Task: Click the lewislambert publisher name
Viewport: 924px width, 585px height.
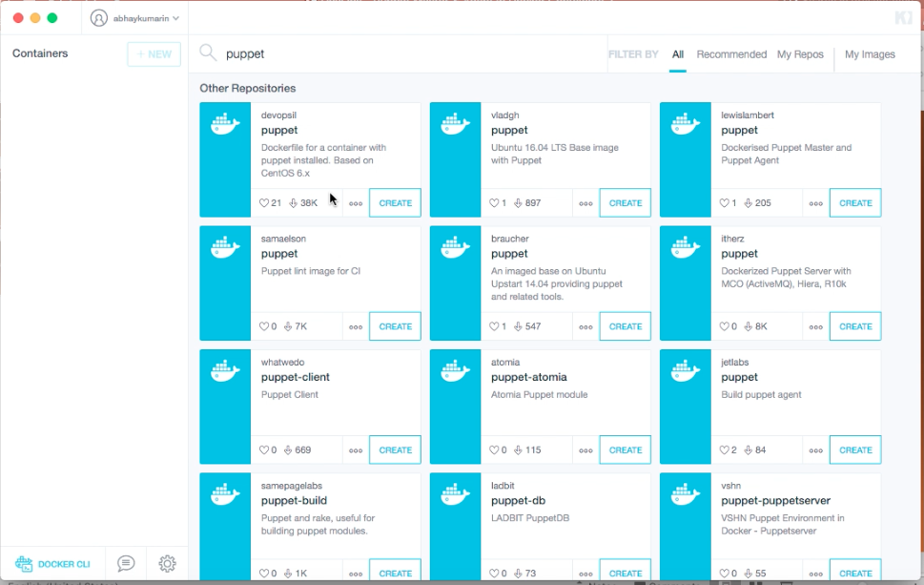Action: [x=748, y=115]
